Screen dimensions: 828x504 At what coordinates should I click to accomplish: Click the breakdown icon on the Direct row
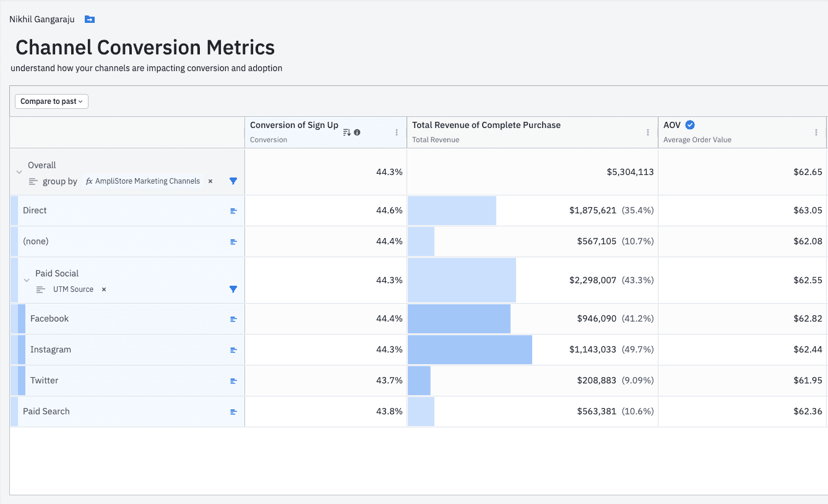pyautogui.click(x=233, y=210)
